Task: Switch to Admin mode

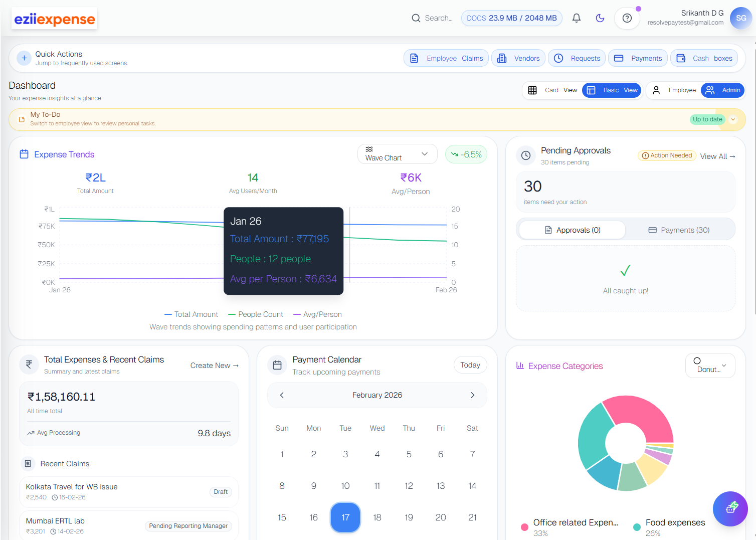Action: point(722,90)
